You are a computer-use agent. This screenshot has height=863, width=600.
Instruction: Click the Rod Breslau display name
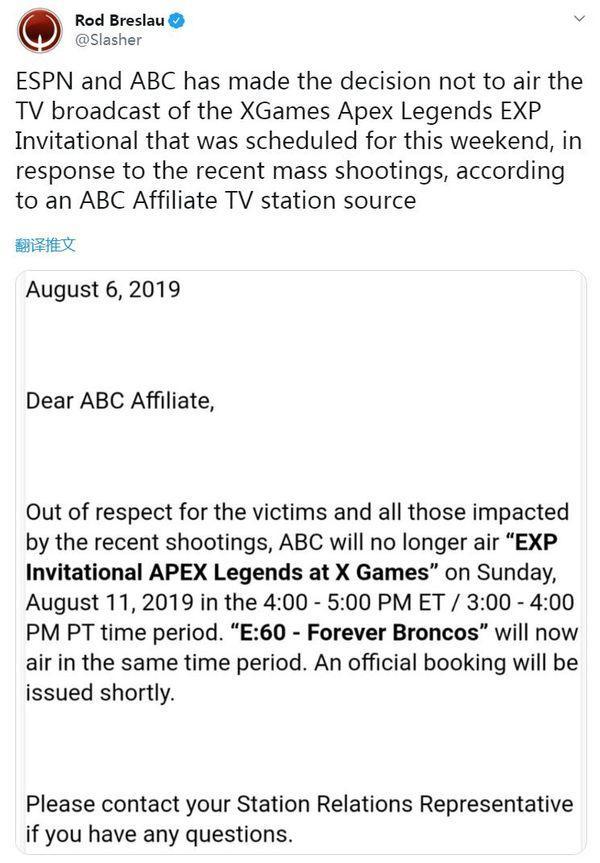[x=119, y=20]
